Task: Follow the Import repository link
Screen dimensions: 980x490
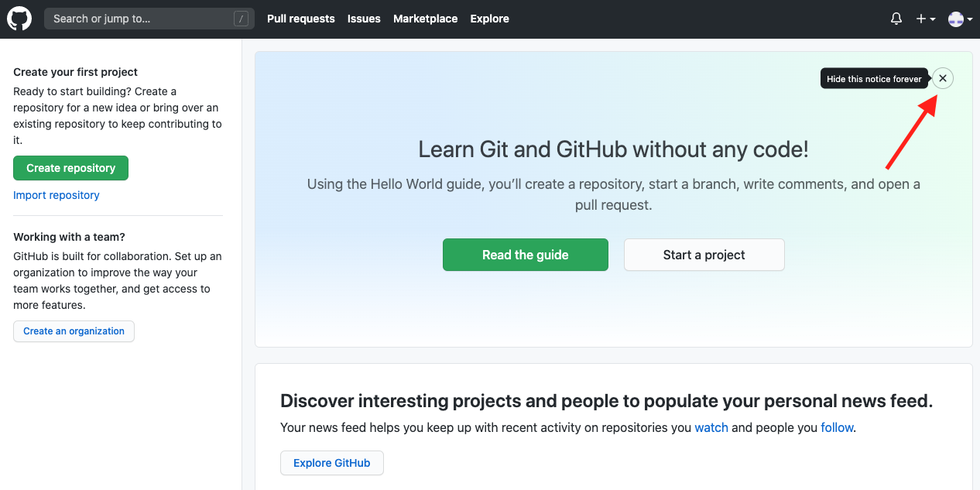Action: click(x=57, y=195)
